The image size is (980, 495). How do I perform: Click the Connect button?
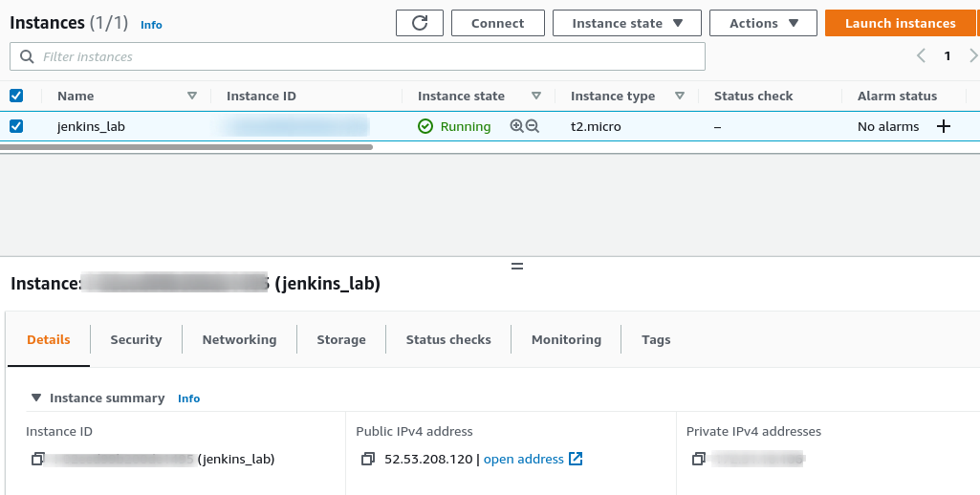pyautogui.click(x=497, y=23)
